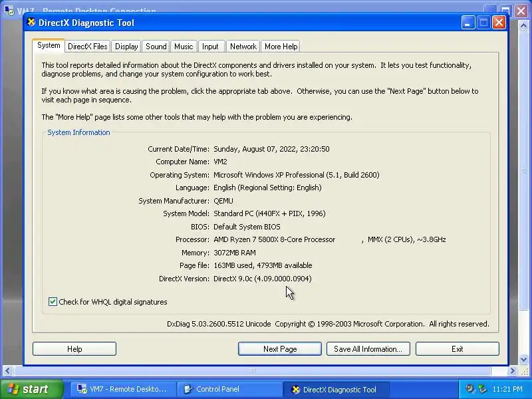The width and height of the screenshot is (532, 399).
Task: Click the remote desktop vertical scrollbar up arrow
Action: click(x=523, y=25)
